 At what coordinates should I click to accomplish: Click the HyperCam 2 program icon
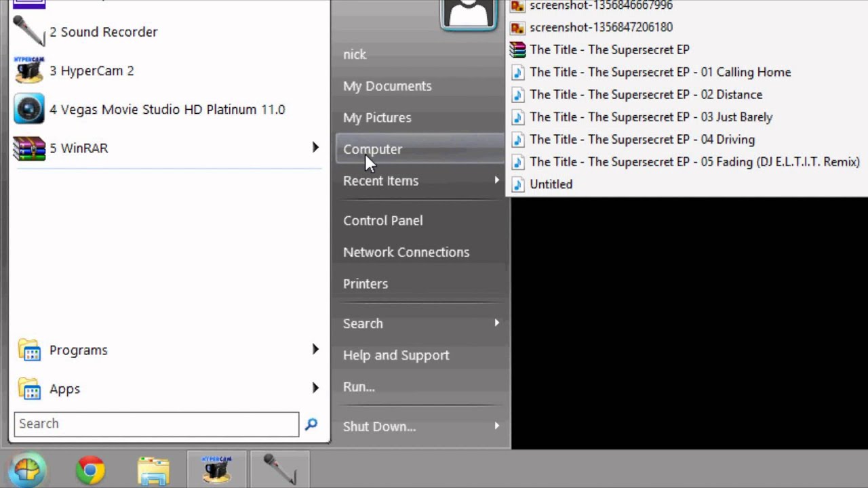coord(29,70)
